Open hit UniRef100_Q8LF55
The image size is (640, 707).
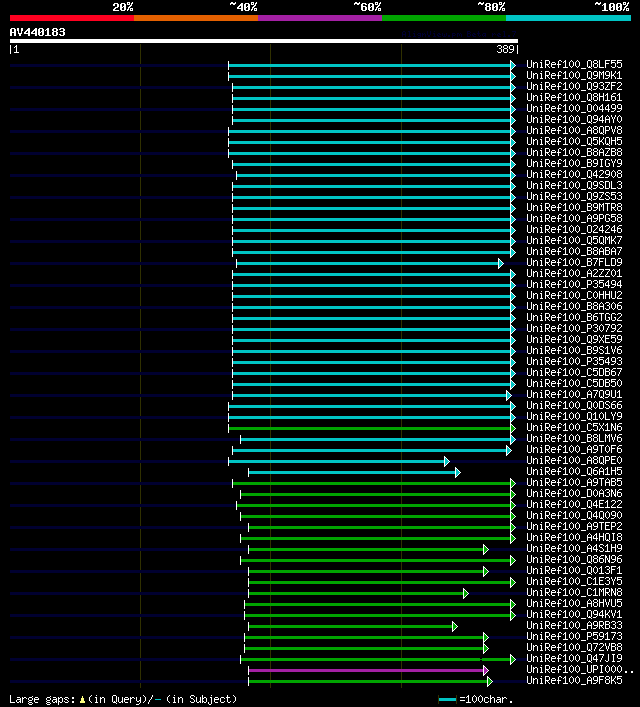pos(574,64)
